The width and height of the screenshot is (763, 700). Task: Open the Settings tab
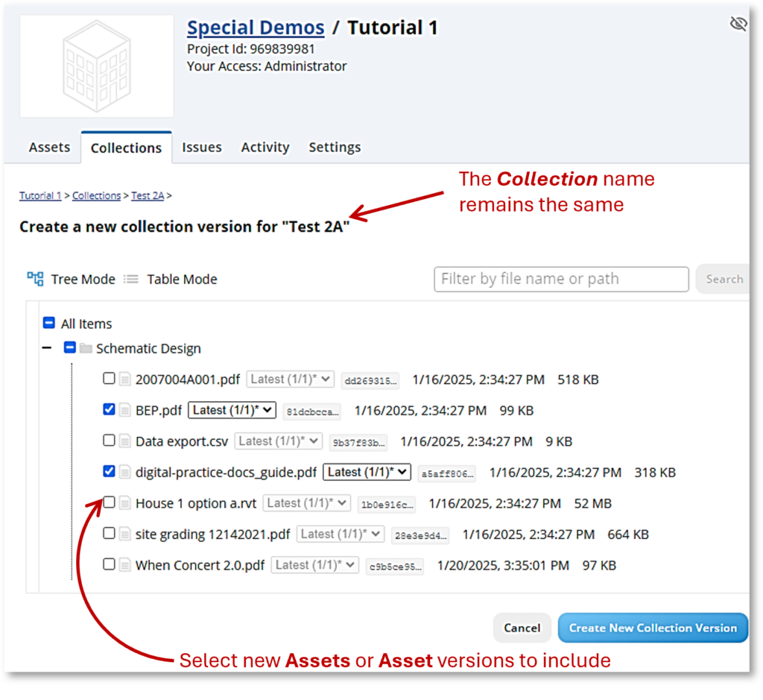335,147
